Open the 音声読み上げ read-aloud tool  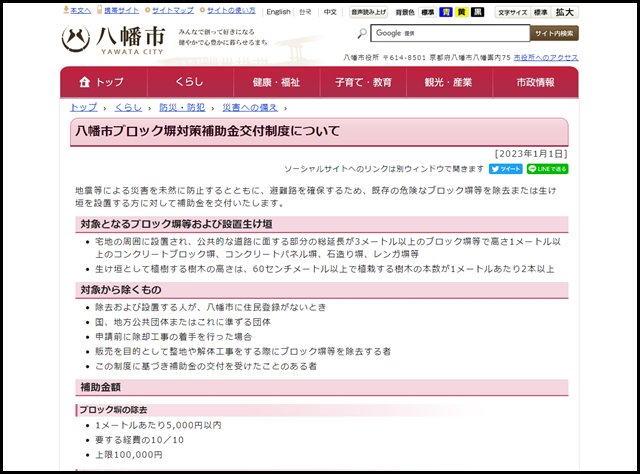click(x=368, y=12)
